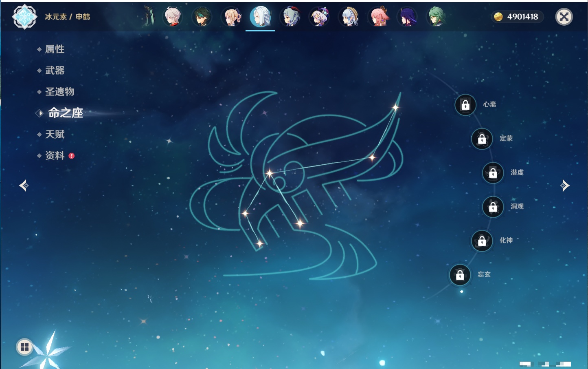Go to the next character with right arrow
The image size is (588, 369).
[x=565, y=186]
